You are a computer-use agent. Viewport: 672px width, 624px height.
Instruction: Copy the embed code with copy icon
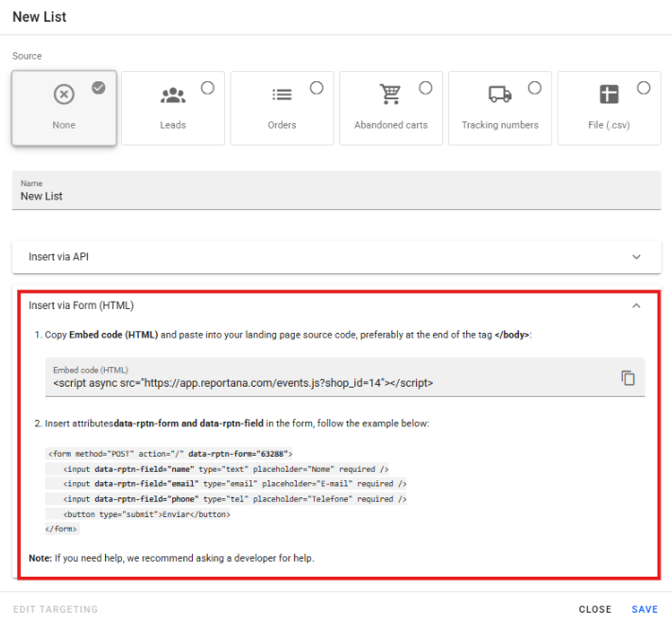point(628,377)
